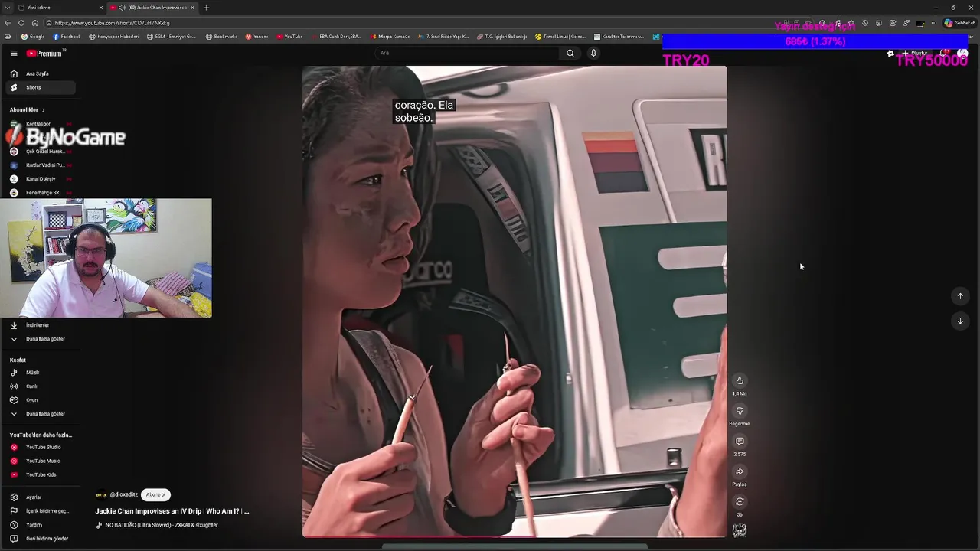
Task: Dislike the Short using the thumbs-down icon
Action: [x=740, y=411]
